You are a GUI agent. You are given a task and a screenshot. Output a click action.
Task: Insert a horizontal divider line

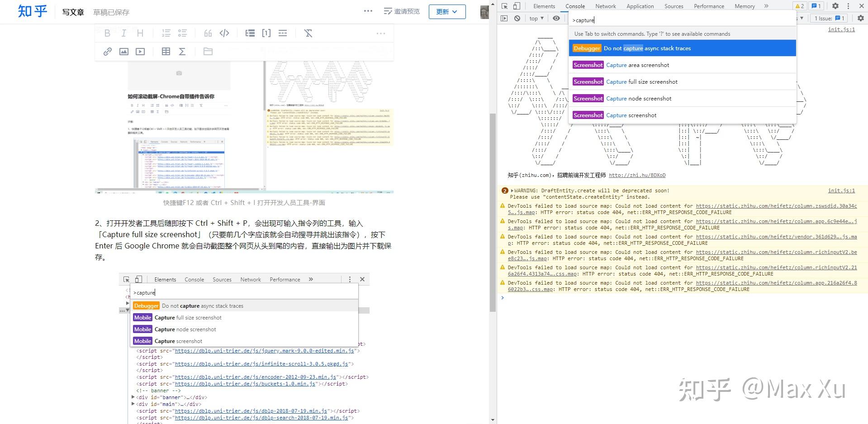[283, 33]
